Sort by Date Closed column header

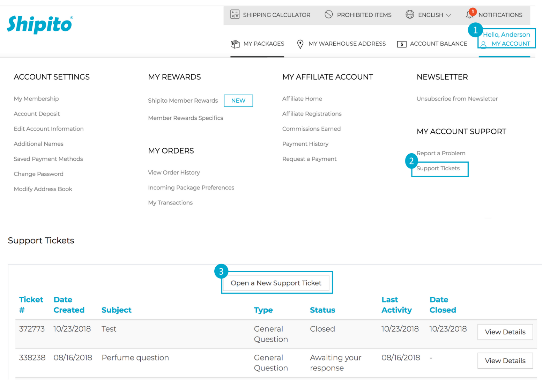point(443,305)
